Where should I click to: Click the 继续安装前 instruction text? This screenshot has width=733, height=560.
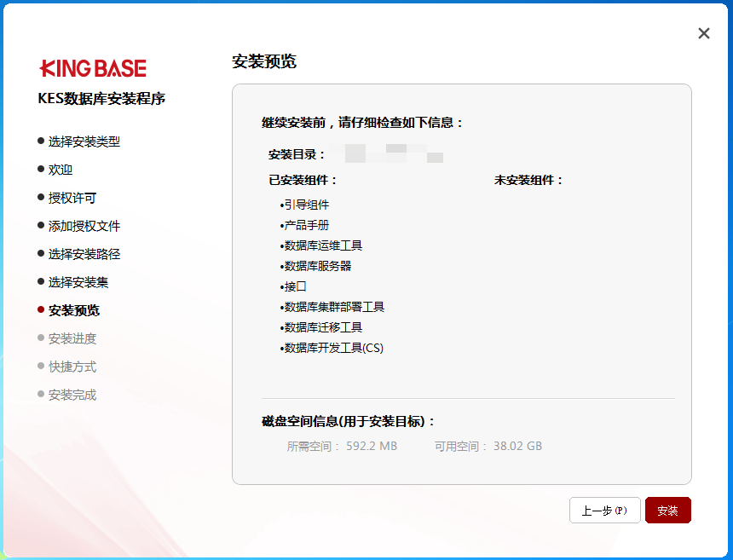click(x=362, y=123)
